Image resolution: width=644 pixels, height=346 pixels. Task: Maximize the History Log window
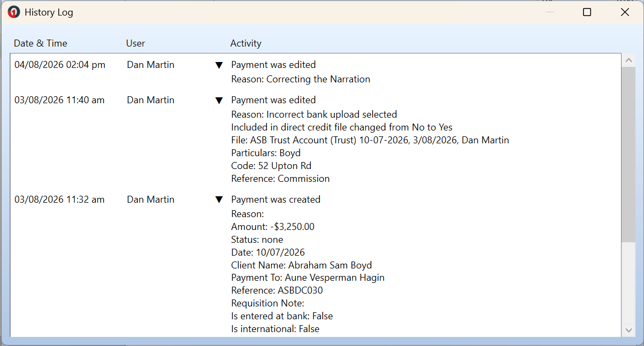tap(587, 12)
